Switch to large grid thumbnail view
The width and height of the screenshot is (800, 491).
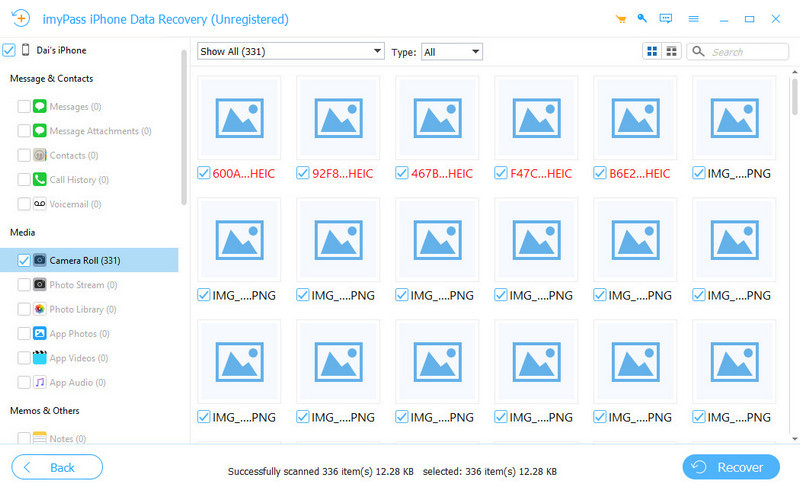(652, 52)
